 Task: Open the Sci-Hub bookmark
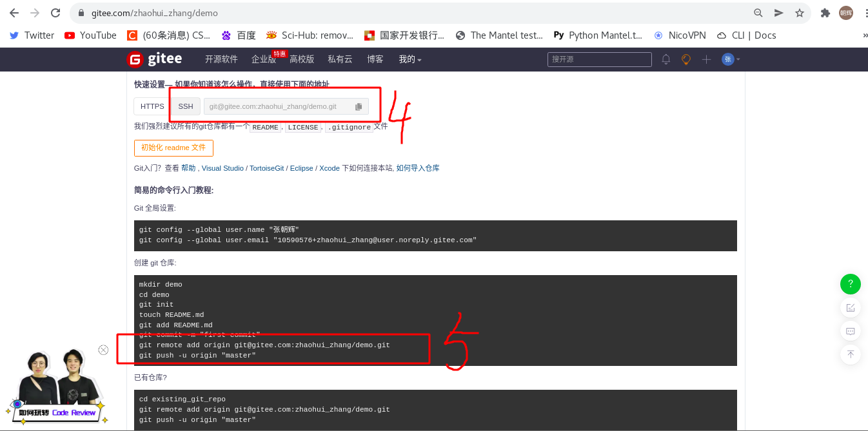[x=310, y=35]
